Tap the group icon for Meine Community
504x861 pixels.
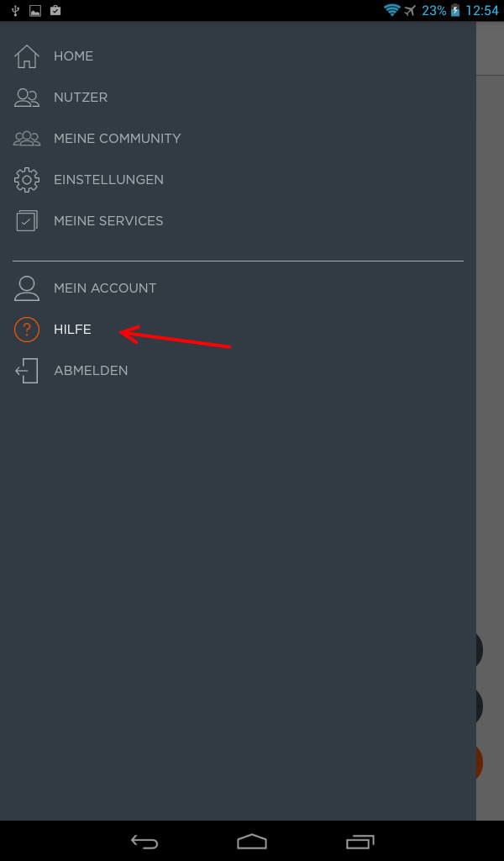[26, 139]
